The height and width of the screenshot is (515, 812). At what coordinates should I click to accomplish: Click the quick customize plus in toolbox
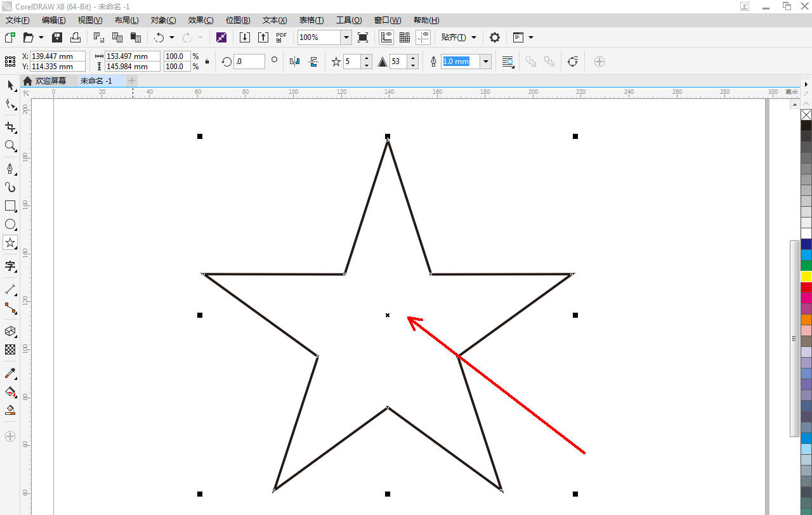pyautogui.click(x=10, y=436)
